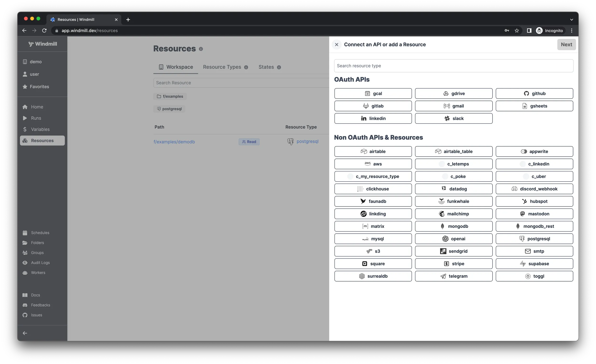Screen dimensions: 596x364
Task: Choose the slack OAuth API
Action: [x=453, y=118]
